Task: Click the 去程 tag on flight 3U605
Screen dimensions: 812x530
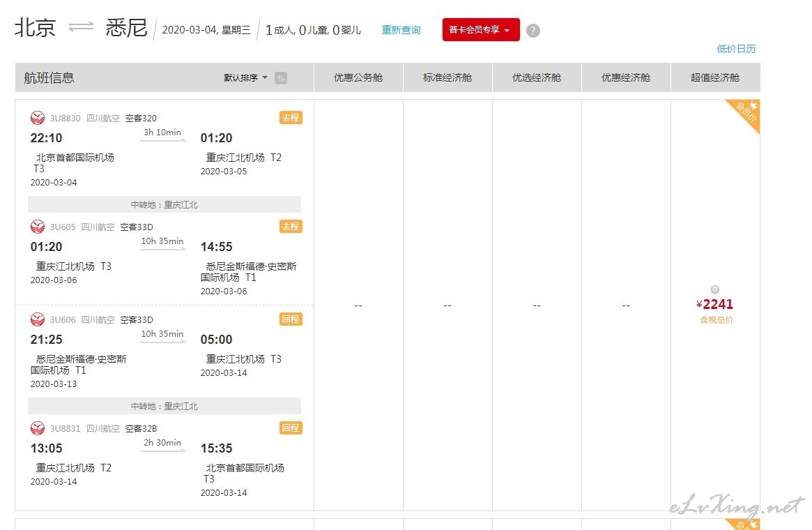Action: 291,227
